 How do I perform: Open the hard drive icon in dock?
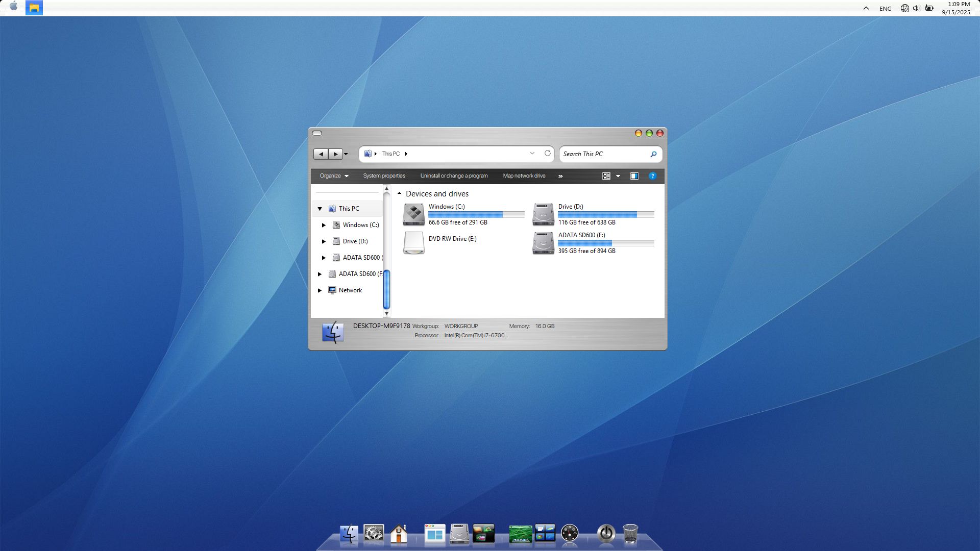coord(459,534)
